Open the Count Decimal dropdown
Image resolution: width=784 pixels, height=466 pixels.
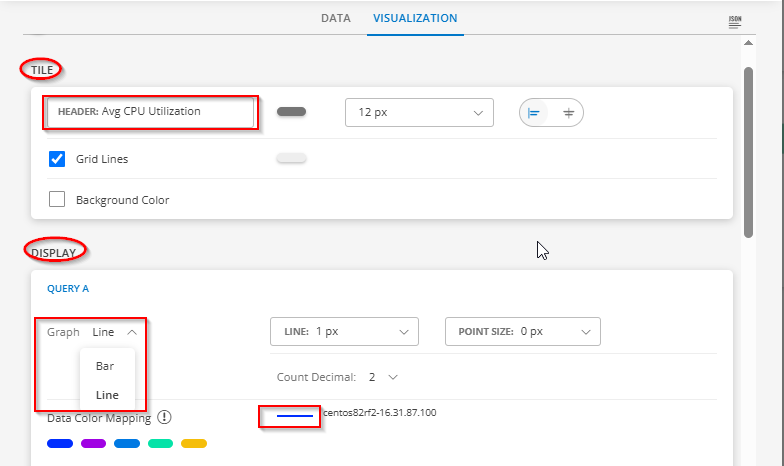393,377
